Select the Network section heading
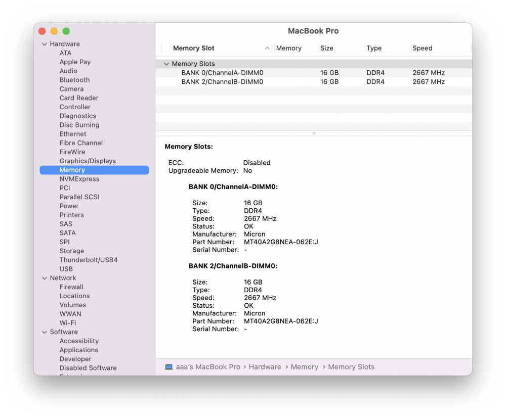506x420 pixels. click(x=63, y=278)
